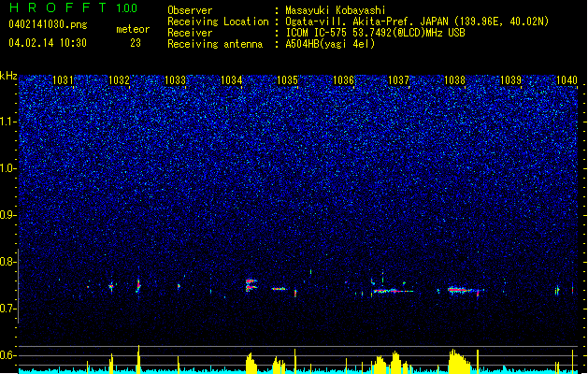Click the double-line echo between 1034 and 1035

251,285
